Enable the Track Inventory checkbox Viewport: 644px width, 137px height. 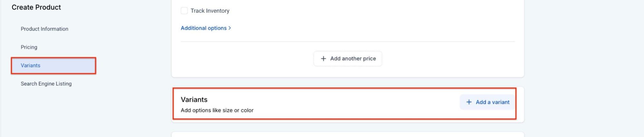click(184, 11)
